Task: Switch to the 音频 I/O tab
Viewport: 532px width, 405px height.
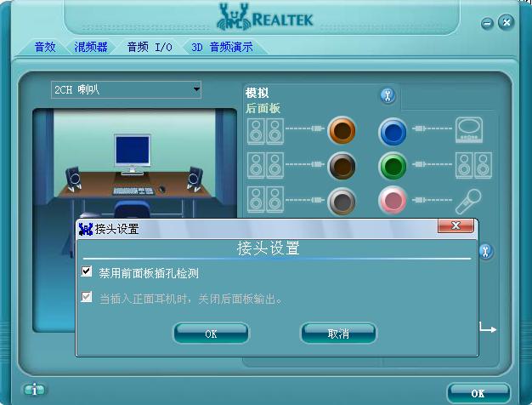Action: click(x=150, y=47)
